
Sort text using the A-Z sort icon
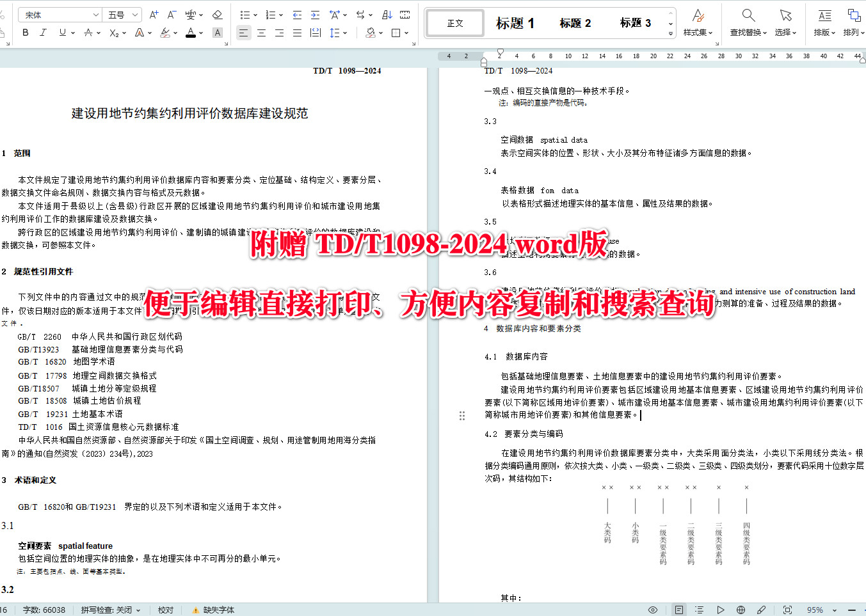(x=387, y=15)
